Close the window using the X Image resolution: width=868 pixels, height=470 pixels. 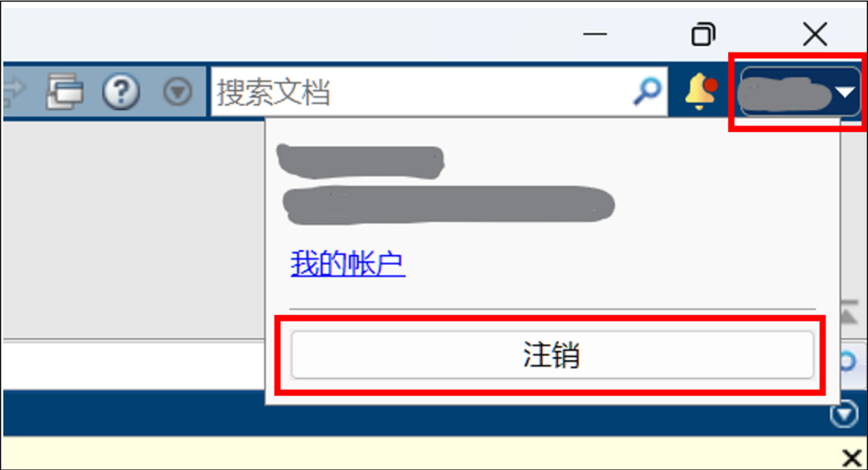click(x=815, y=34)
